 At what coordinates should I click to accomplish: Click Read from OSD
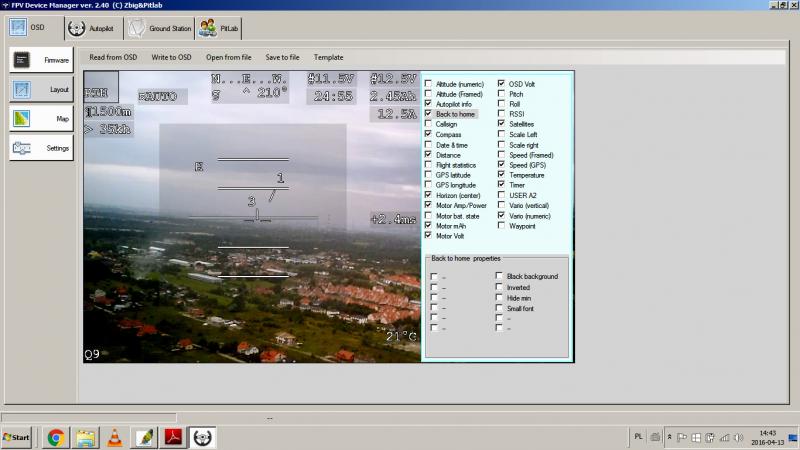(113, 57)
